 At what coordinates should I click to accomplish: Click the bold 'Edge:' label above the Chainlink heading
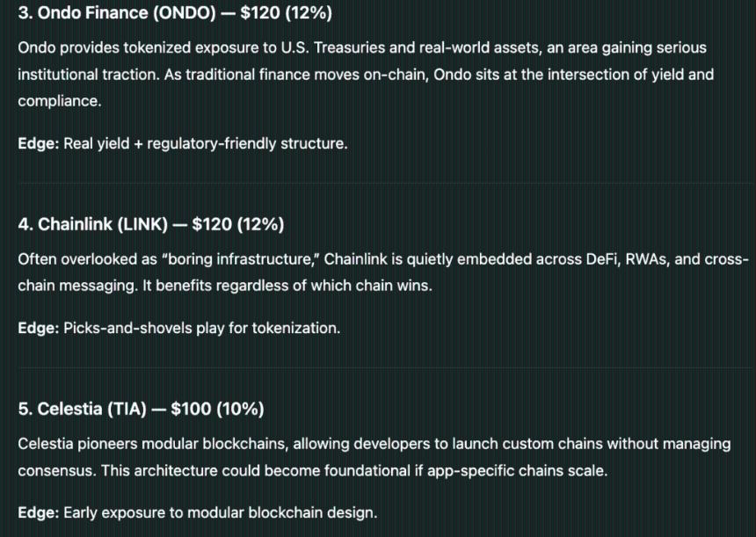point(39,143)
